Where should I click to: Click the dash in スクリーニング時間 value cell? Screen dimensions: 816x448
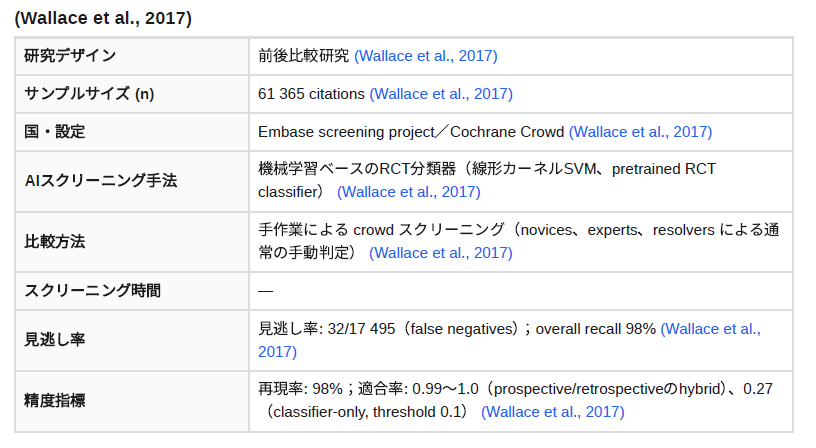pyautogui.click(x=265, y=291)
